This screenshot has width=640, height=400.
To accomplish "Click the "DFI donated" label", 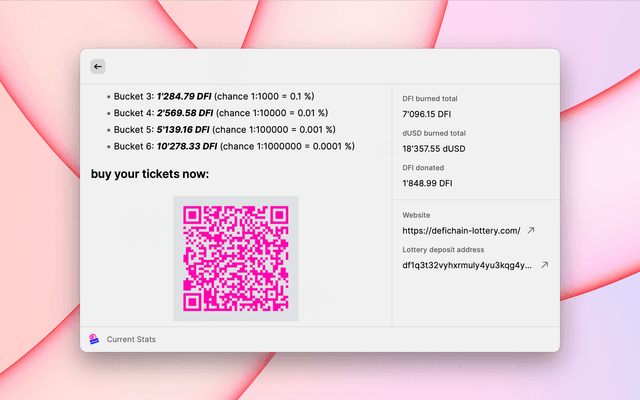I will pos(423,167).
